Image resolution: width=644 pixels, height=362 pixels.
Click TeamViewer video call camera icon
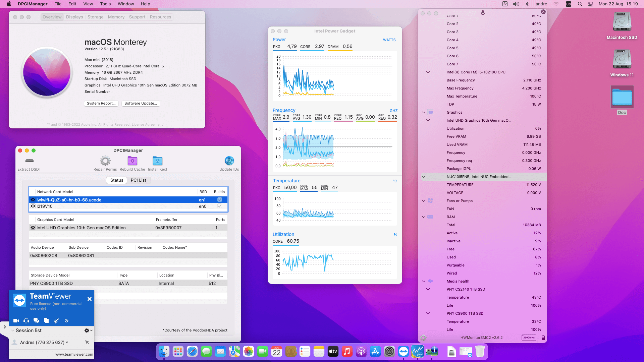[16, 321]
